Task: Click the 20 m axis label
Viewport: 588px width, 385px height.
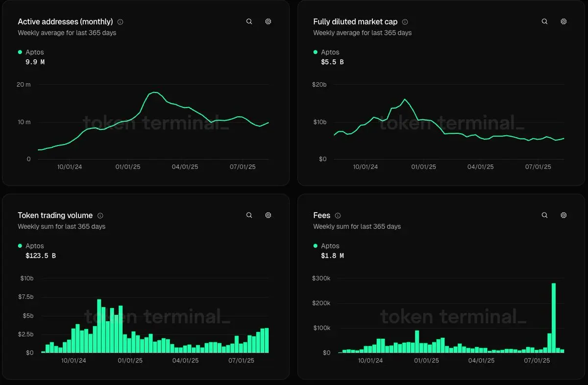Action: pos(24,85)
